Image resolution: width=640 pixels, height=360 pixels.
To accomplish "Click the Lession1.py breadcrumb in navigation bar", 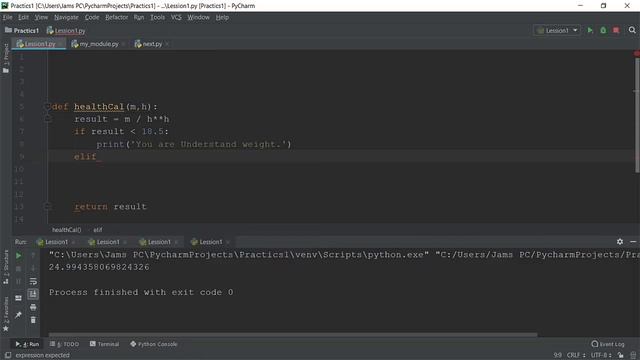I will coord(66,31).
